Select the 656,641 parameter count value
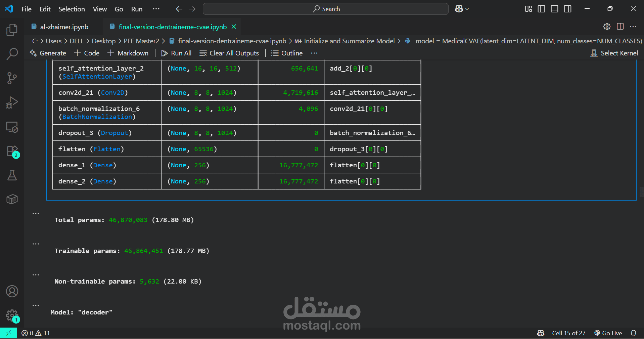The image size is (644, 339). 305,68
